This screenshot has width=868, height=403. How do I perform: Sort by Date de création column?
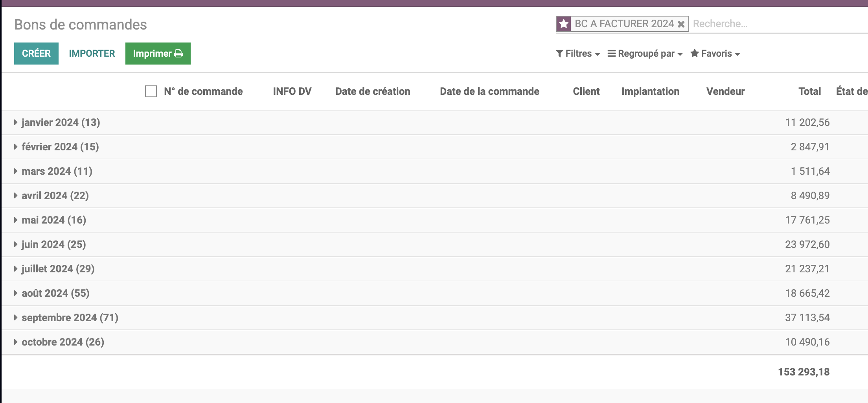tap(372, 91)
